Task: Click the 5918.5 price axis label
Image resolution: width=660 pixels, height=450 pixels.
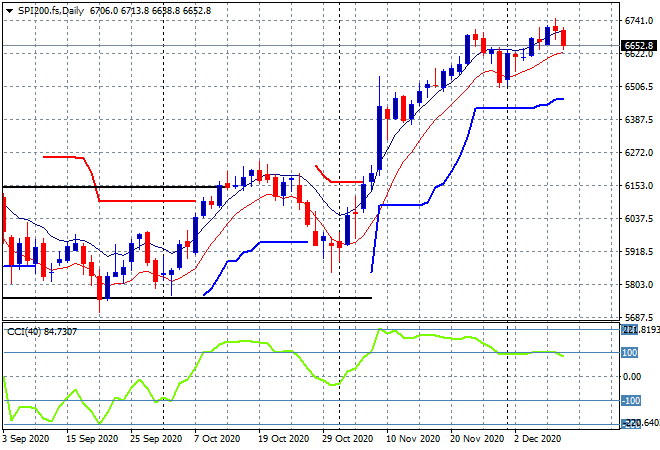Action: coord(639,252)
